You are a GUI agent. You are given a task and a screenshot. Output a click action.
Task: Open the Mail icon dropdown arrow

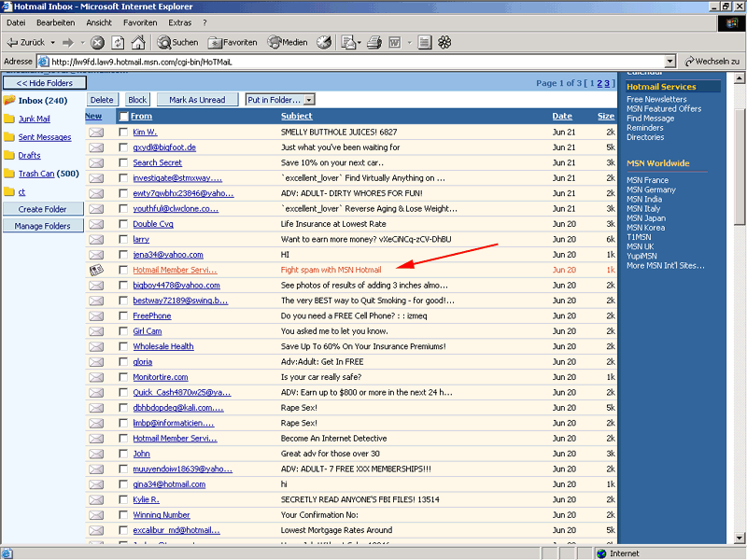click(359, 42)
